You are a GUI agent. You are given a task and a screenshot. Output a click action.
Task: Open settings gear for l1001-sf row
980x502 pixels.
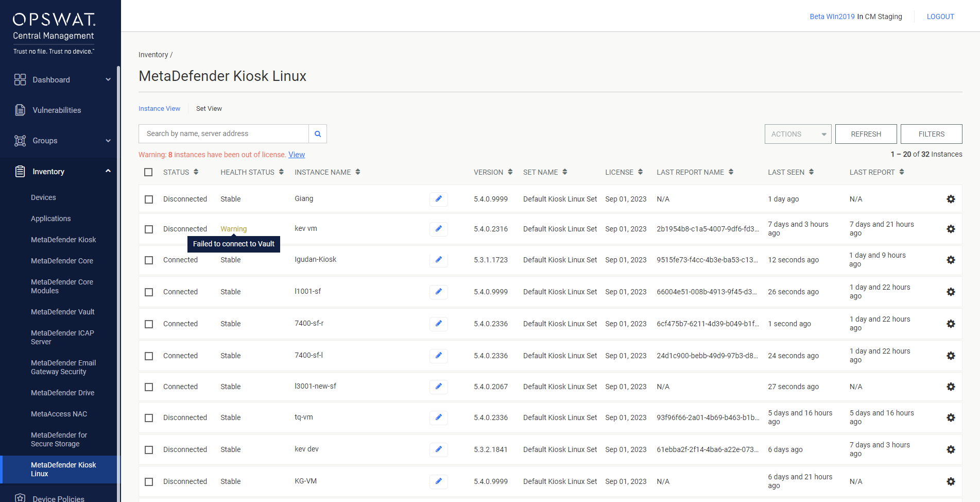tap(951, 292)
